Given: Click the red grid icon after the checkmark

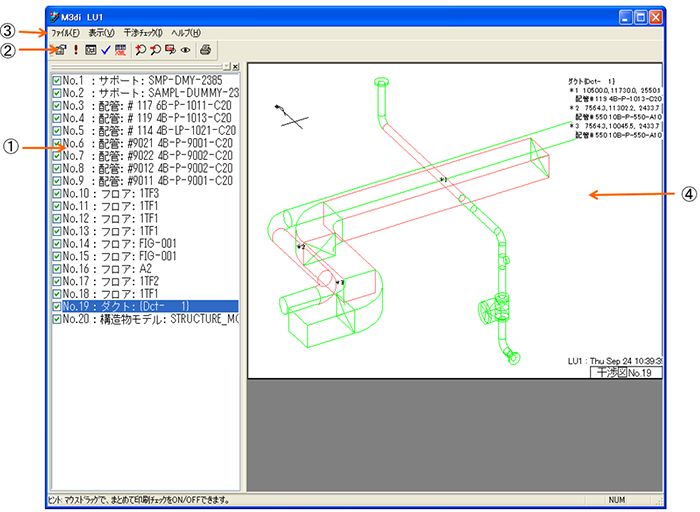Looking at the screenshot, I should (121, 49).
